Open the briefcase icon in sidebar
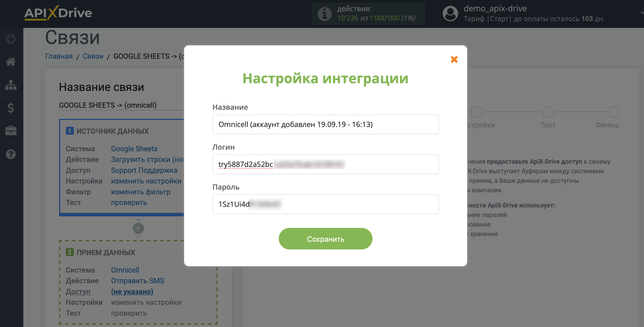 click(11, 130)
